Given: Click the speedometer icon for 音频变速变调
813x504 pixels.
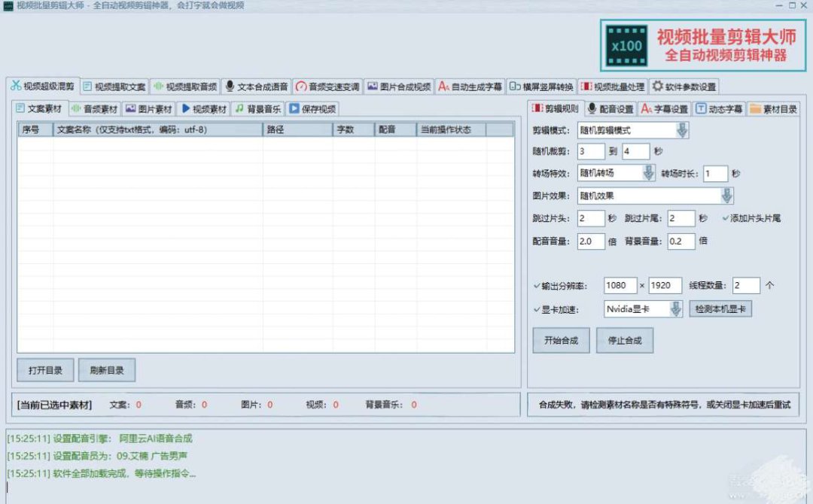Looking at the screenshot, I should pyautogui.click(x=300, y=86).
